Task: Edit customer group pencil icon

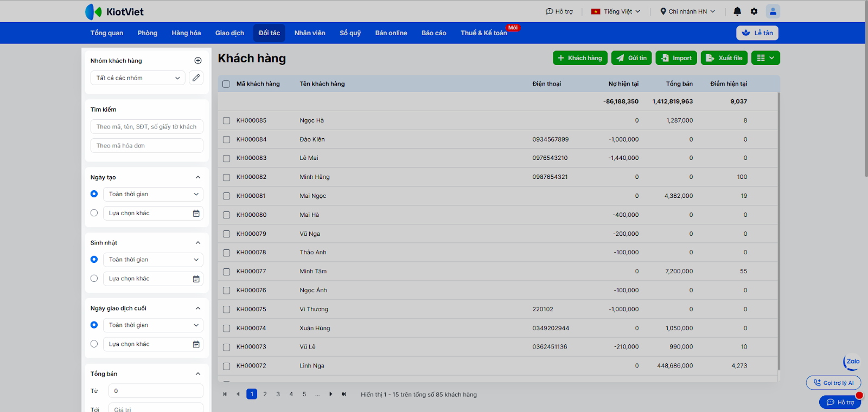Action: 196,78
